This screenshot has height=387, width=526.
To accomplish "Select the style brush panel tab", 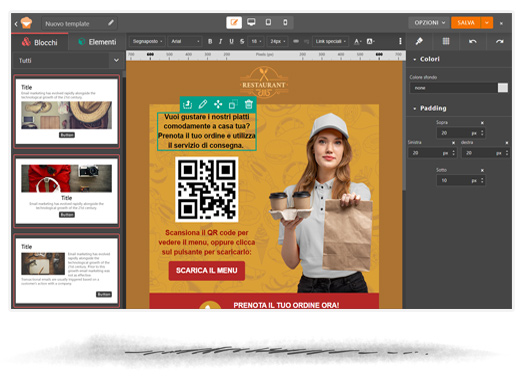I will 419,41.
